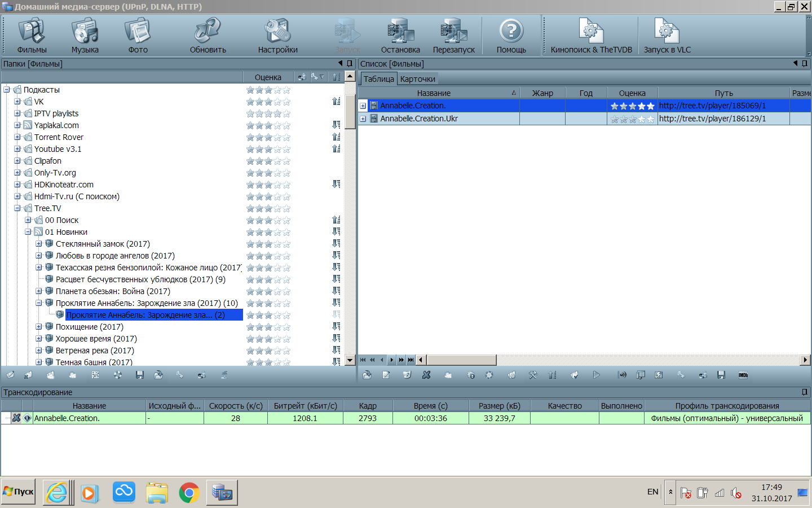Open the Музыка (Music) section
812x508 pixels.
coord(85,36)
